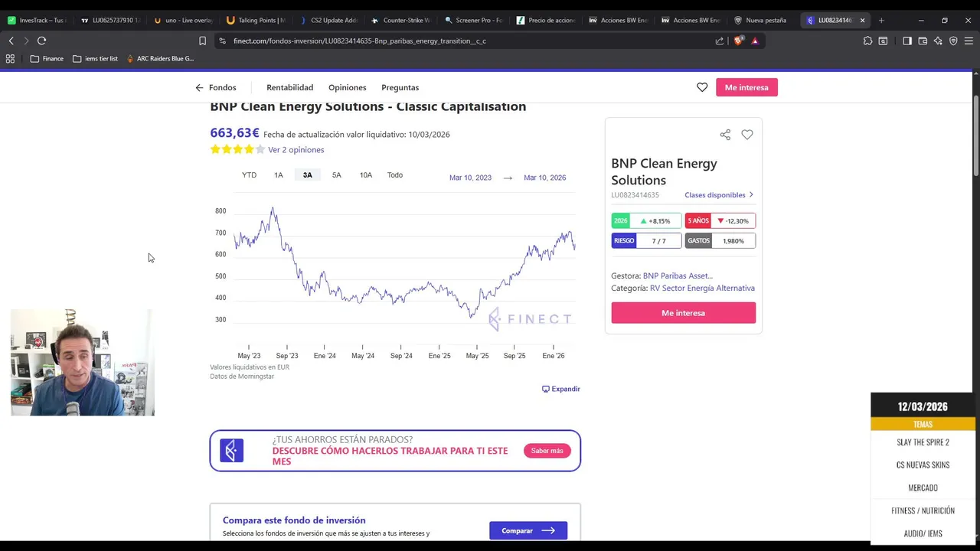Screen dimensions: 980x551
Task: Open the Brave VPN shield icon
Action: pos(953,41)
